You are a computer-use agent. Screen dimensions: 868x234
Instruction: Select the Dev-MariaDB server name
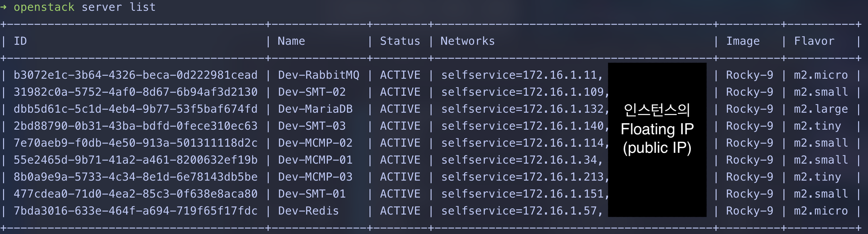click(x=315, y=109)
